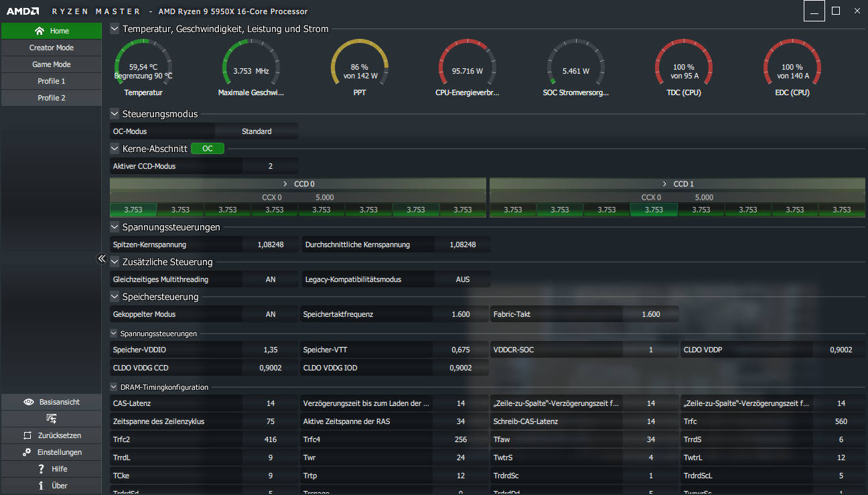Collapse Temperatur, Geschwindigkeit, Leistung section

(115, 29)
